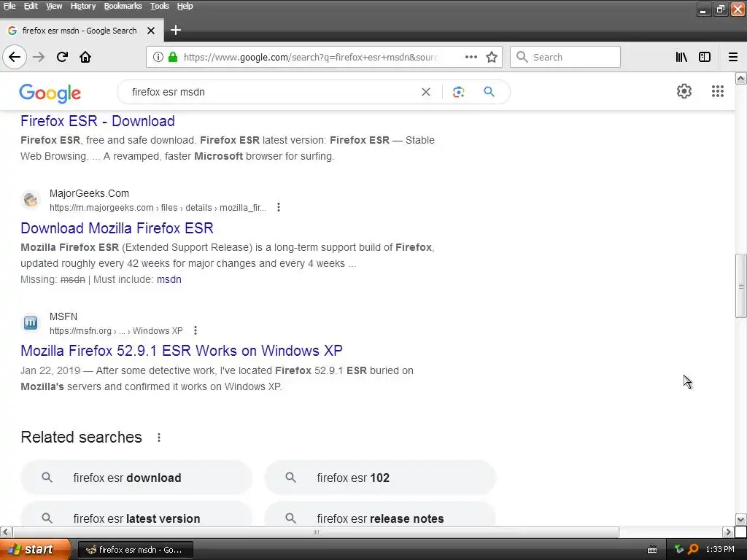
Task: Click the orange magnifier tray icon
Action: click(693, 550)
